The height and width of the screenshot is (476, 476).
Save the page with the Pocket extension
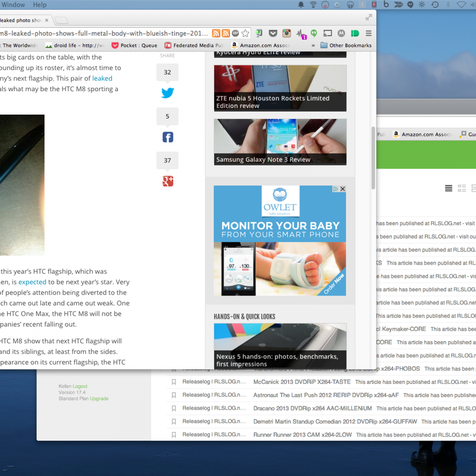click(273, 33)
